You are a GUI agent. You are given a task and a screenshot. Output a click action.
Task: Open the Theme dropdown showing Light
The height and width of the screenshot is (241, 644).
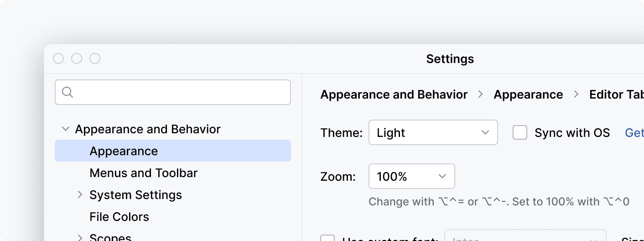pyautogui.click(x=433, y=133)
